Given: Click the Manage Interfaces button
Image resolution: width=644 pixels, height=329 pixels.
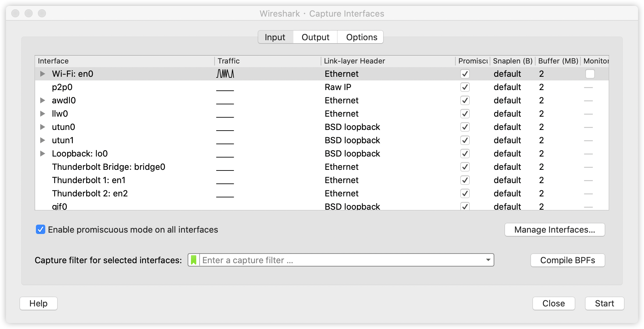Looking at the screenshot, I should click(554, 230).
